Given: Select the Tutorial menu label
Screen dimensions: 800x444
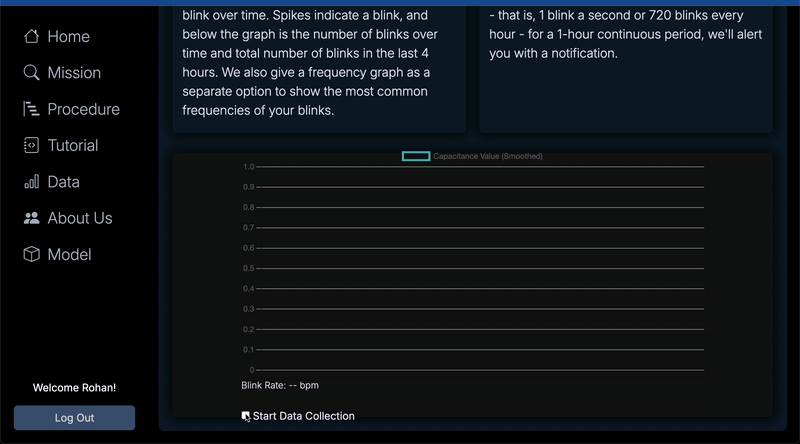Looking at the screenshot, I should [73, 145].
